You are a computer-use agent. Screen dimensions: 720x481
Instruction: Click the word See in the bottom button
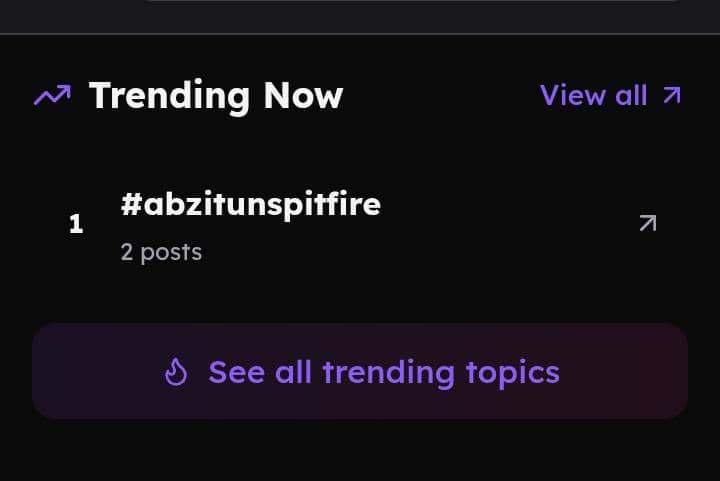[236, 373]
